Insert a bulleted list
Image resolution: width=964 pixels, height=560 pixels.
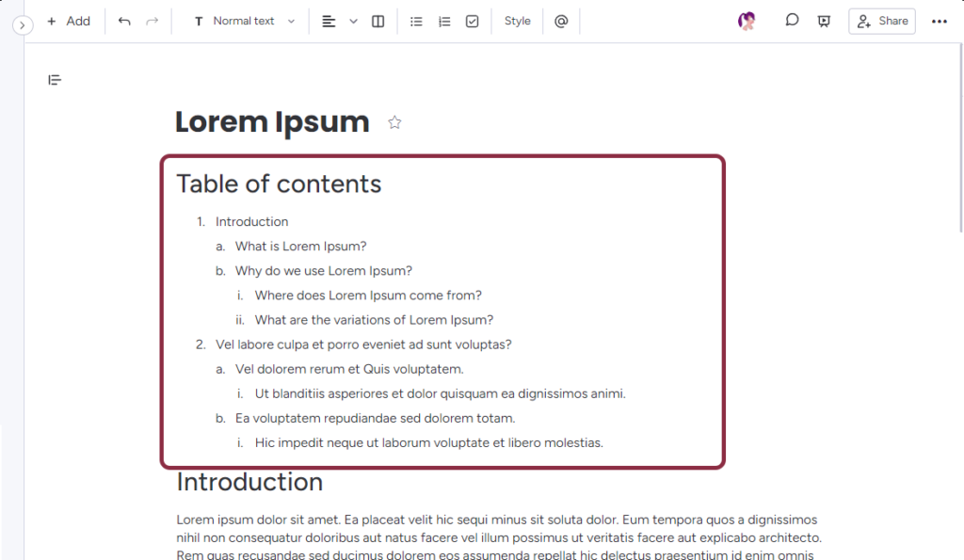point(416,21)
